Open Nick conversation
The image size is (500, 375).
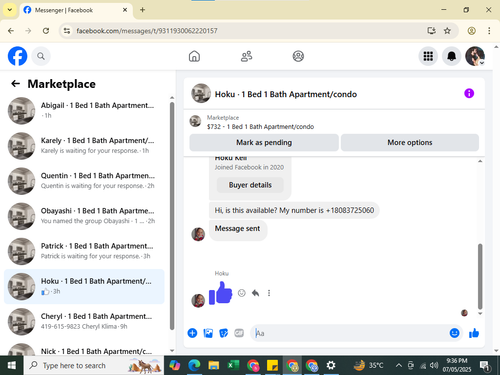pos(84,349)
